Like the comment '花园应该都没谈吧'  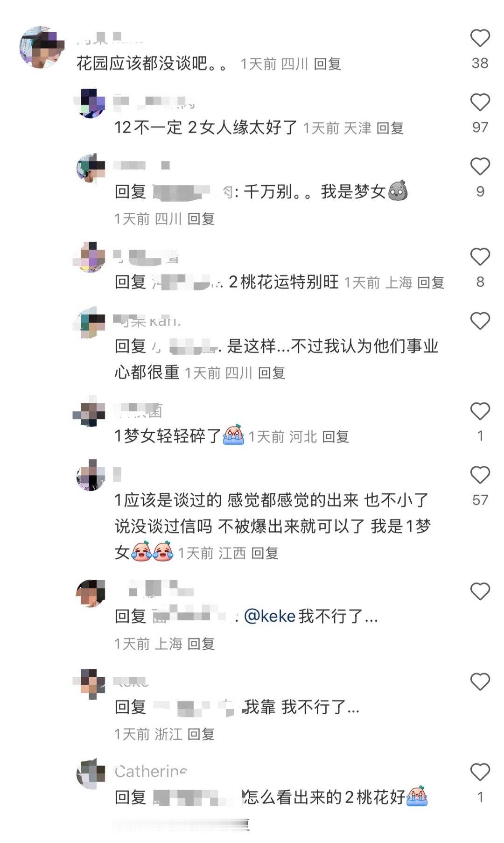(480, 38)
